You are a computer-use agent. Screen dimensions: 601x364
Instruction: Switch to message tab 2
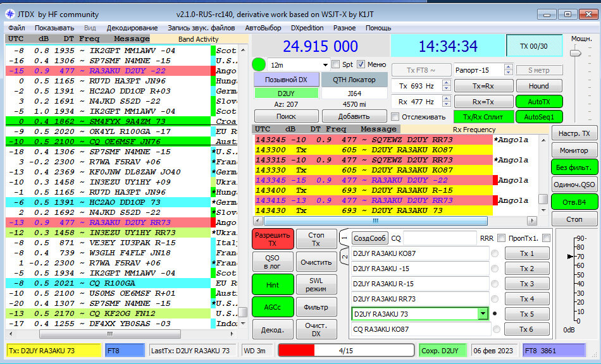344,257
